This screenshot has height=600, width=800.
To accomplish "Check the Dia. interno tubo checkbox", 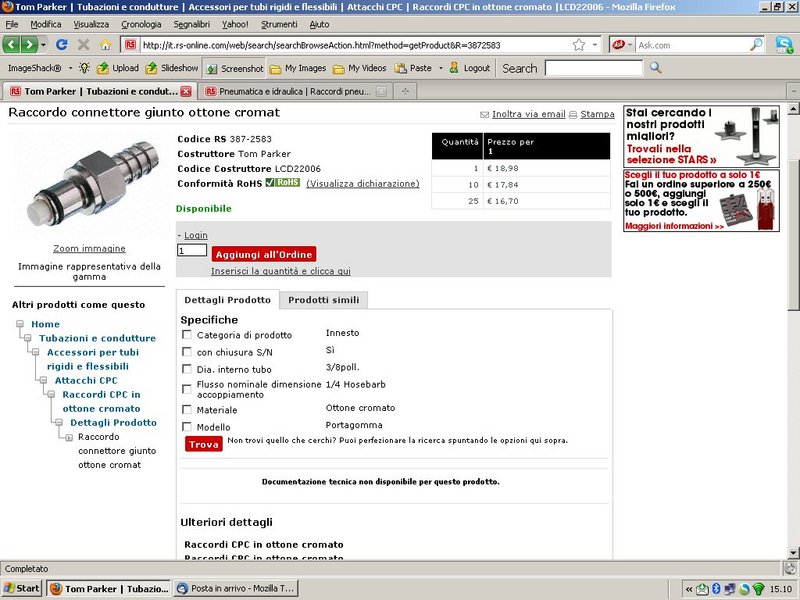I will point(187,369).
